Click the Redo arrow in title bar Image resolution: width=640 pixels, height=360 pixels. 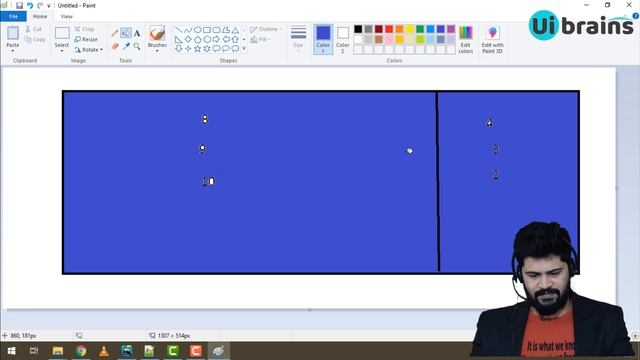coord(40,5)
